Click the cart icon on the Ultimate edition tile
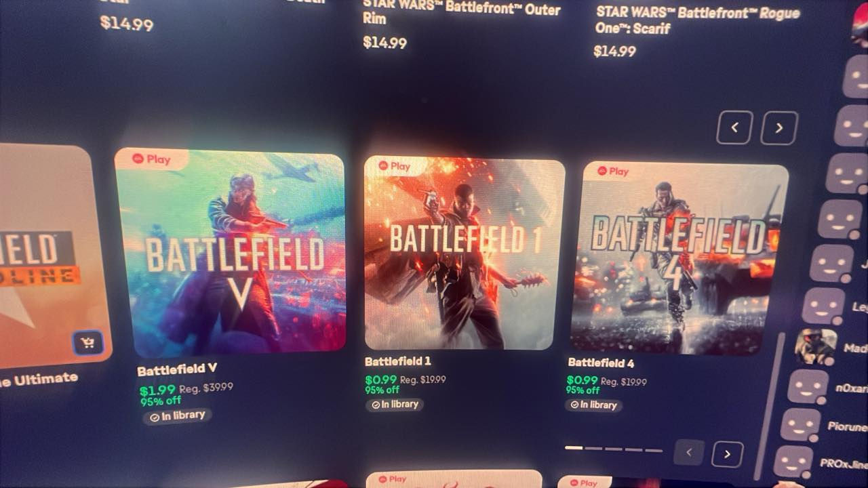The width and height of the screenshot is (868, 488). point(87,342)
